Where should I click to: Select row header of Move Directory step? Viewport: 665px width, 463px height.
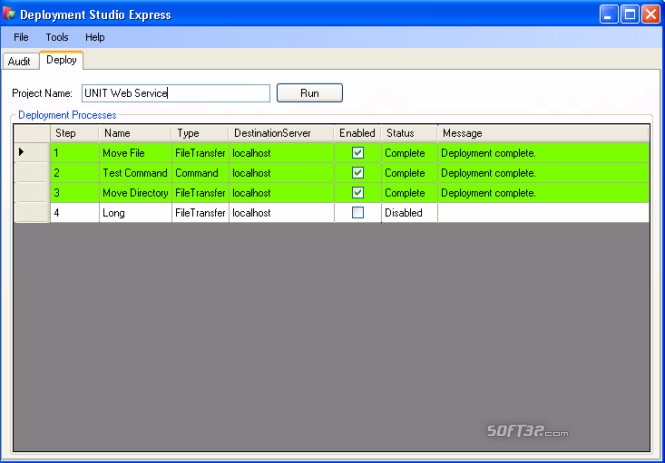coord(32,192)
